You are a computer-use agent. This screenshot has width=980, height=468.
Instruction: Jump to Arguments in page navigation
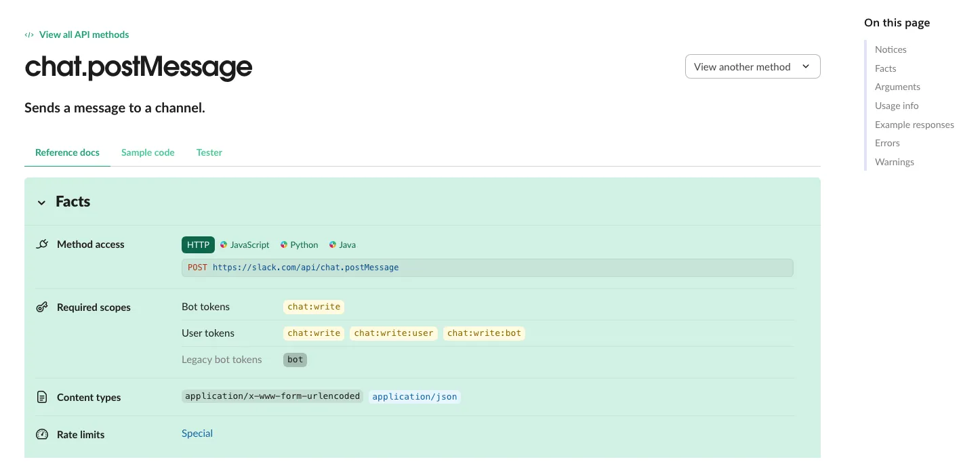click(x=897, y=87)
